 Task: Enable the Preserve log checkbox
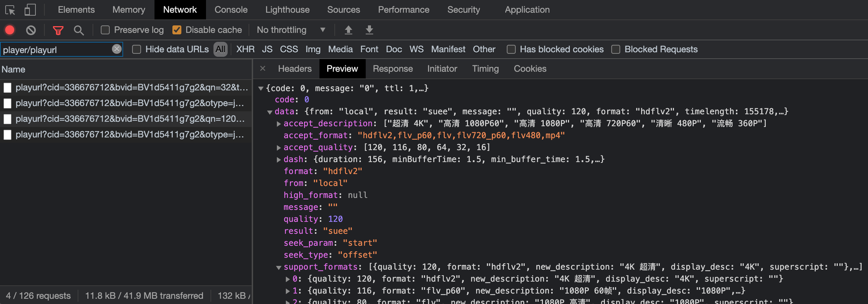coord(105,30)
